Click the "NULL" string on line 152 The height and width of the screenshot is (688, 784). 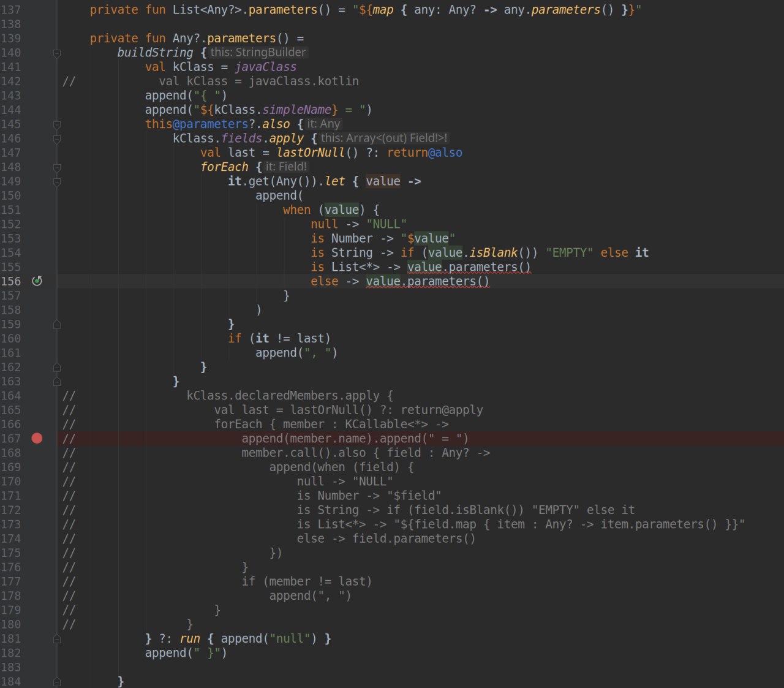pyautogui.click(x=386, y=224)
